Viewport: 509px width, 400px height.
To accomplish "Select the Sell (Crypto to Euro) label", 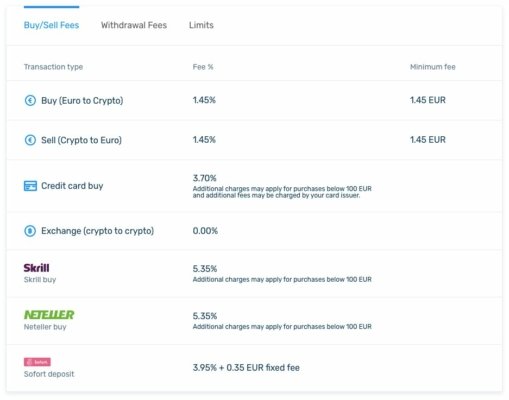I will (81, 140).
